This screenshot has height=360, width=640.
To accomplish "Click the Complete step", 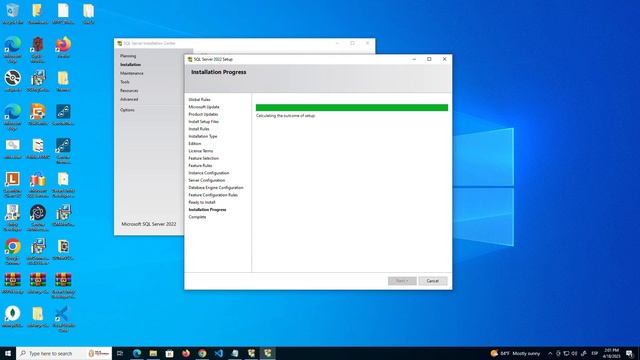I will 197,217.
